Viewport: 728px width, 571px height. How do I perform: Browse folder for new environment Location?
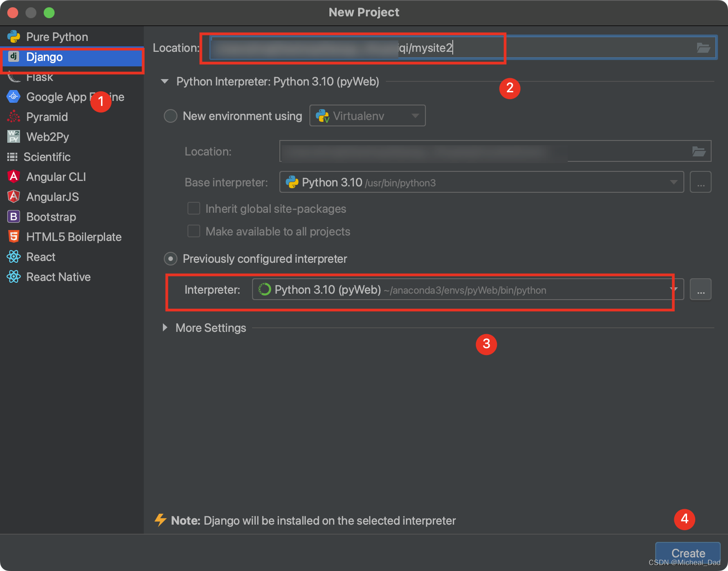[699, 151]
